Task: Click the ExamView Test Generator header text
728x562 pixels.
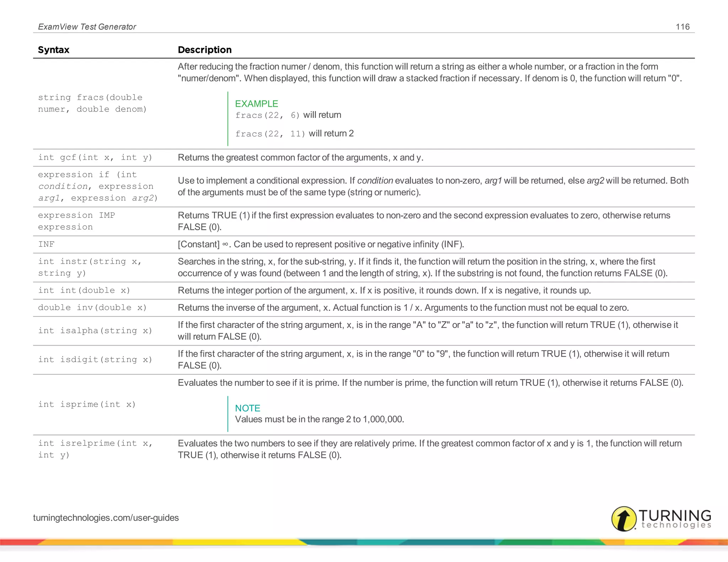Action: click(87, 27)
